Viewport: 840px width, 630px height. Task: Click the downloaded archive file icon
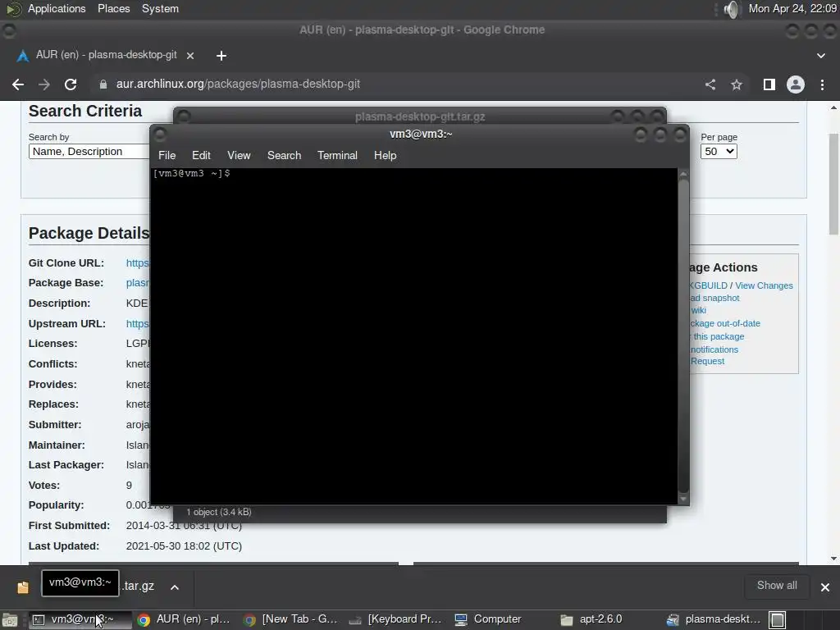click(x=23, y=587)
